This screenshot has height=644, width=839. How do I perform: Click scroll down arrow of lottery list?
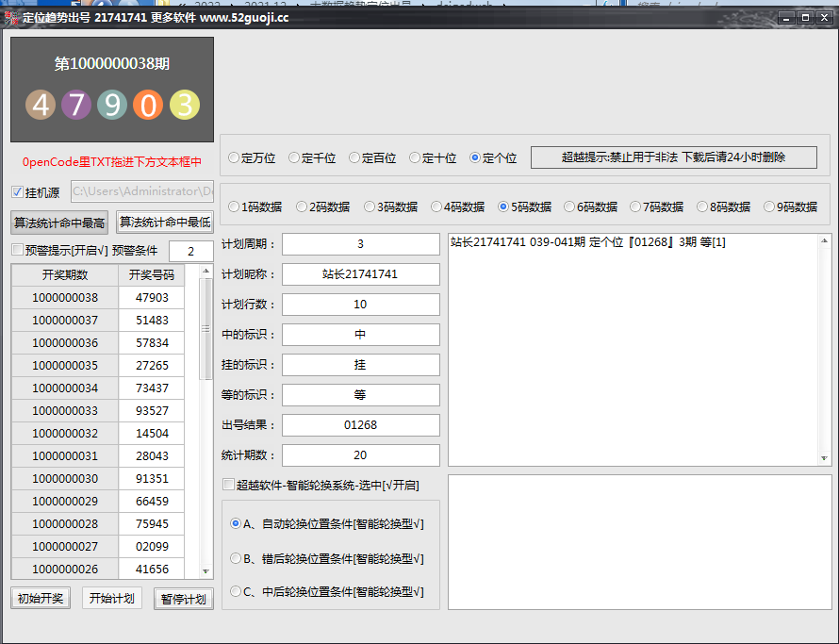pos(206,571)
